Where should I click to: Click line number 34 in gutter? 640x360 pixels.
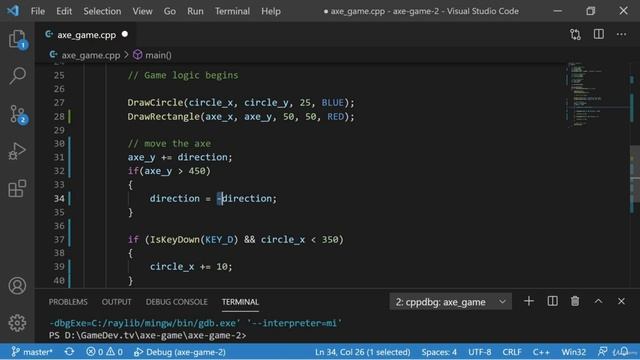tap(59, 198)
